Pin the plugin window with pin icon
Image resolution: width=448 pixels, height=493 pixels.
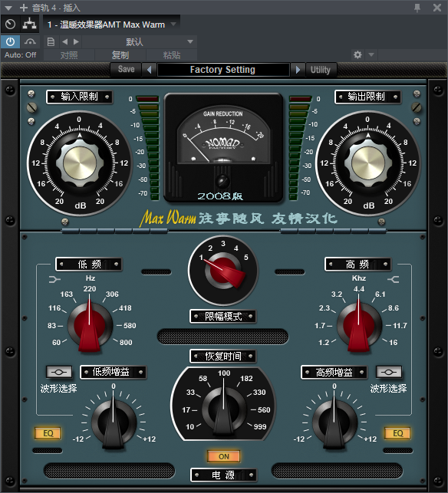[417, 8]
